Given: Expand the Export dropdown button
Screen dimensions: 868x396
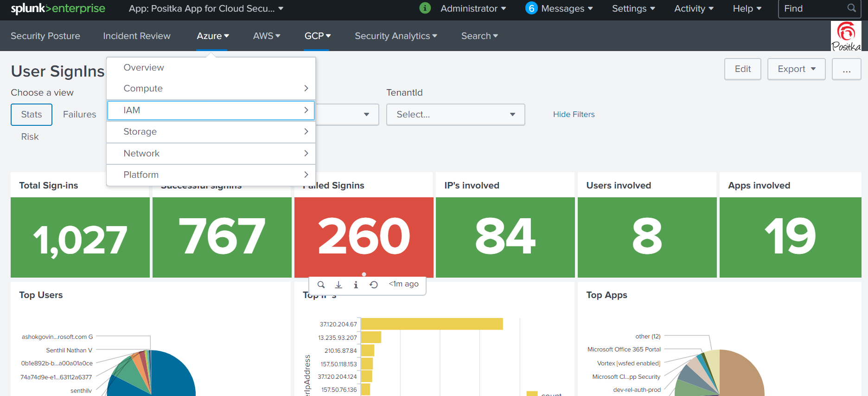Looking at the screenshot, I should (796, 69).
